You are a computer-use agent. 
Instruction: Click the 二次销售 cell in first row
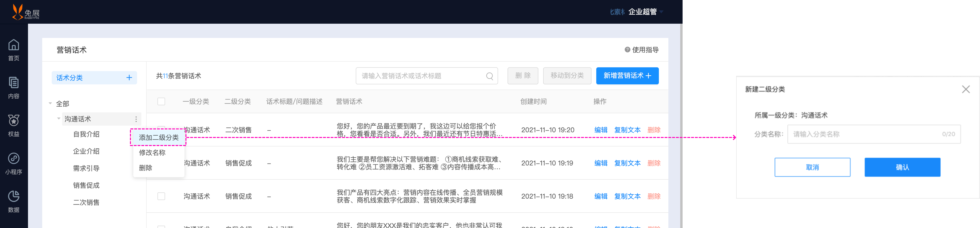pyautogui.click(x=239, y=130)
